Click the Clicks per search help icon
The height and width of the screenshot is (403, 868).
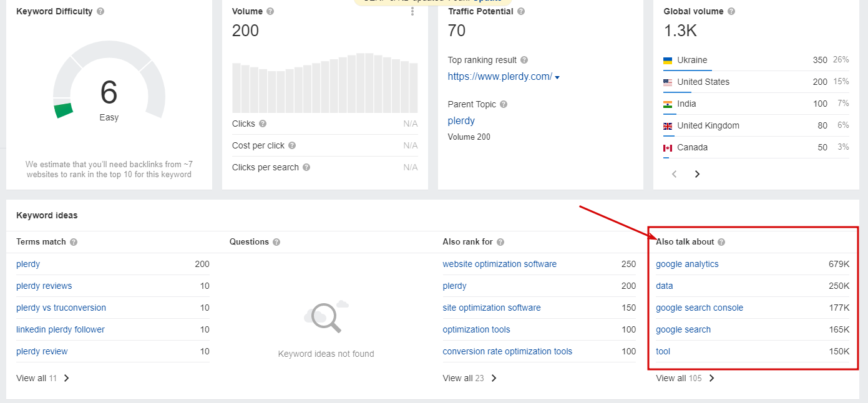[x=306, y=167]
